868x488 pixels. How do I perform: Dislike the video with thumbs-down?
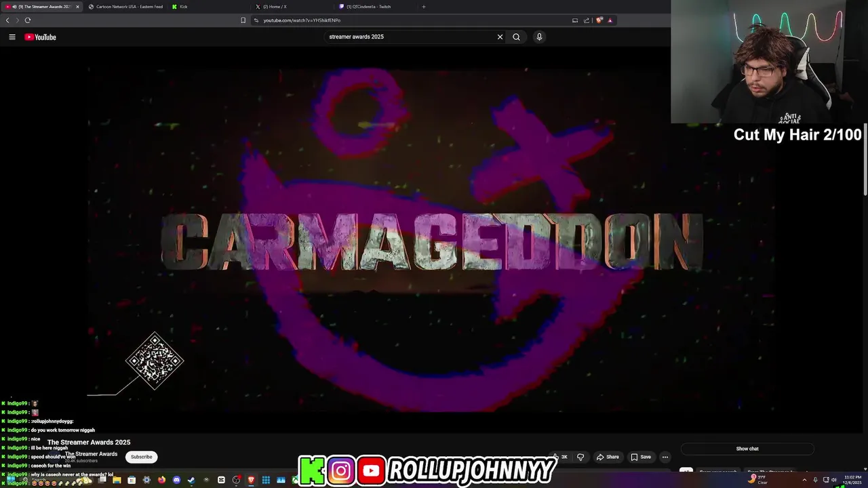click(x=580, y=457)
